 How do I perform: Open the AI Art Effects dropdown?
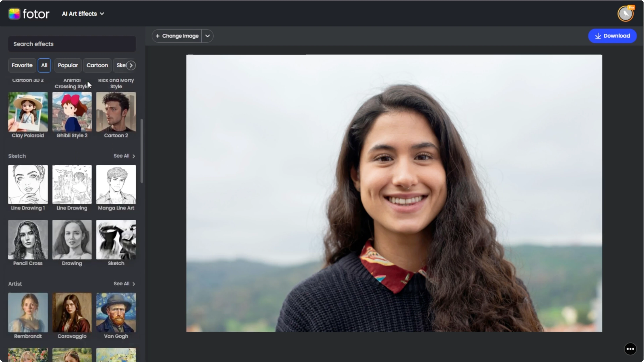tap(83, 14)
